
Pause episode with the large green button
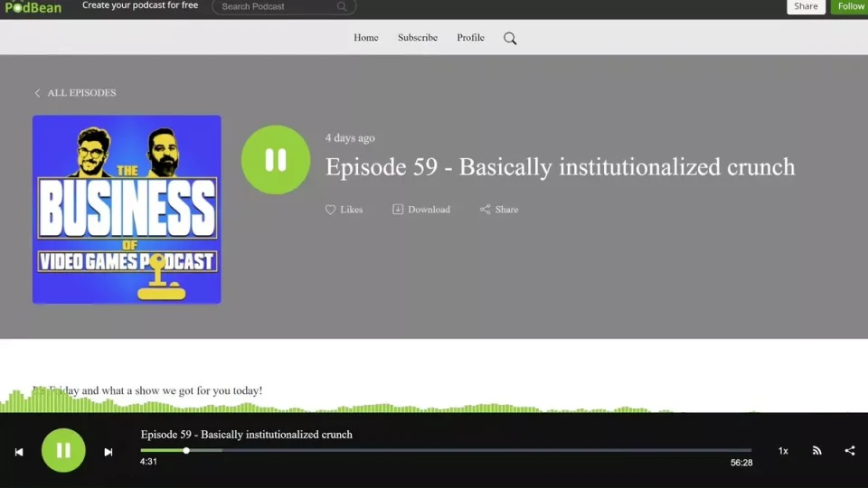coord(276,159)
